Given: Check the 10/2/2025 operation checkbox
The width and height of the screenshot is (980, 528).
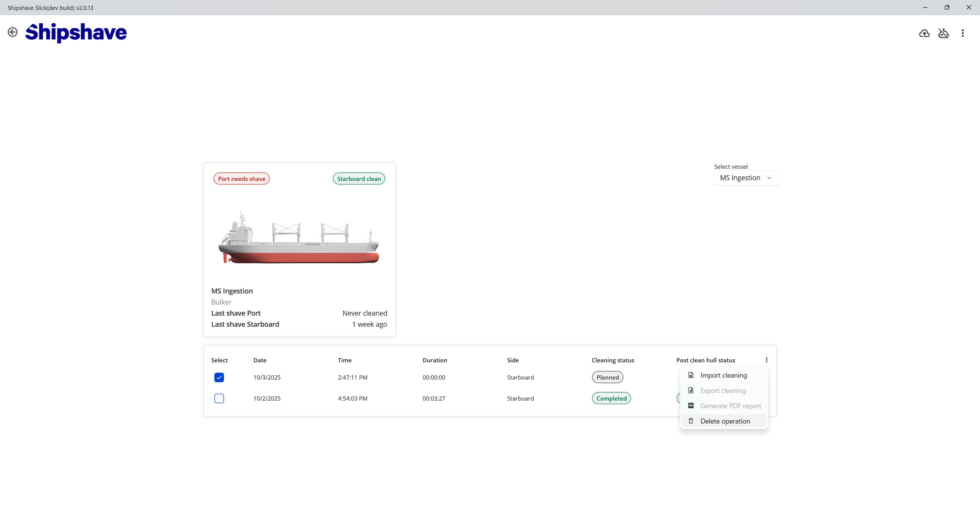Looking at the screenshot, I should click(219, 398).
